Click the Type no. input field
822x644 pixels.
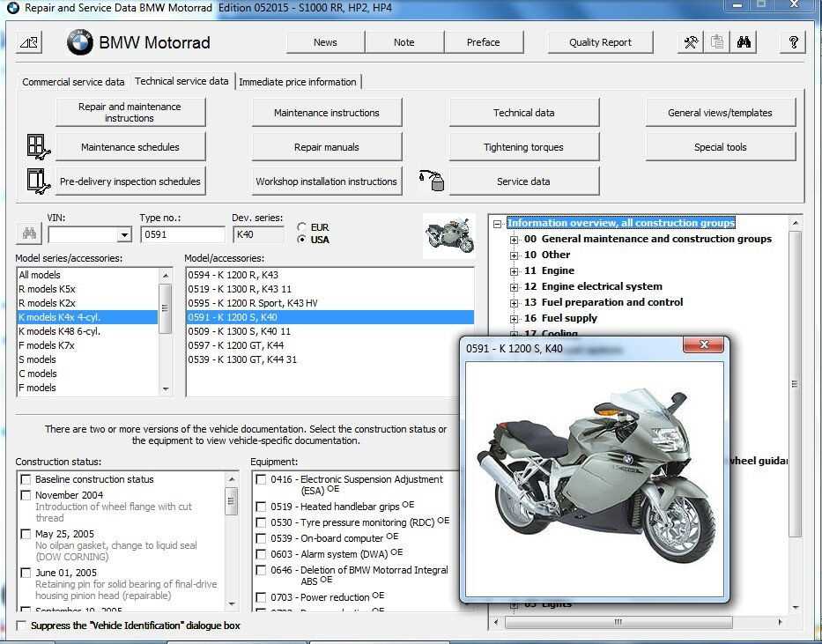(182, 234)
